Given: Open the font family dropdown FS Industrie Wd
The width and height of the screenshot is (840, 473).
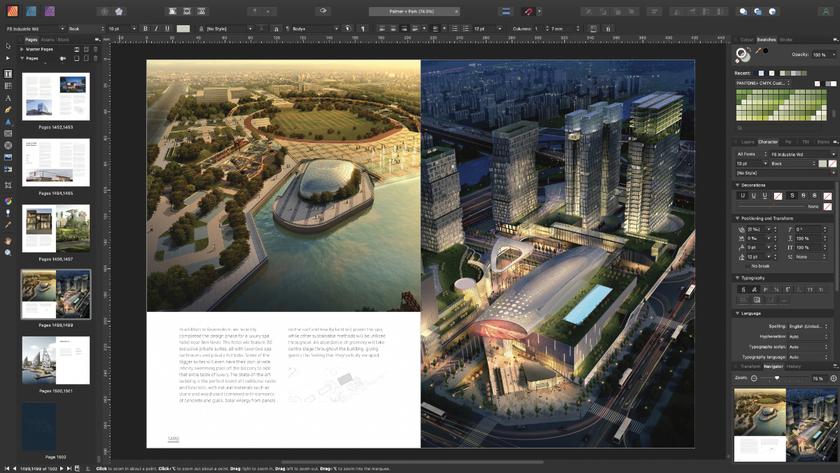Looking at the screenshot, I should (33, 29).
